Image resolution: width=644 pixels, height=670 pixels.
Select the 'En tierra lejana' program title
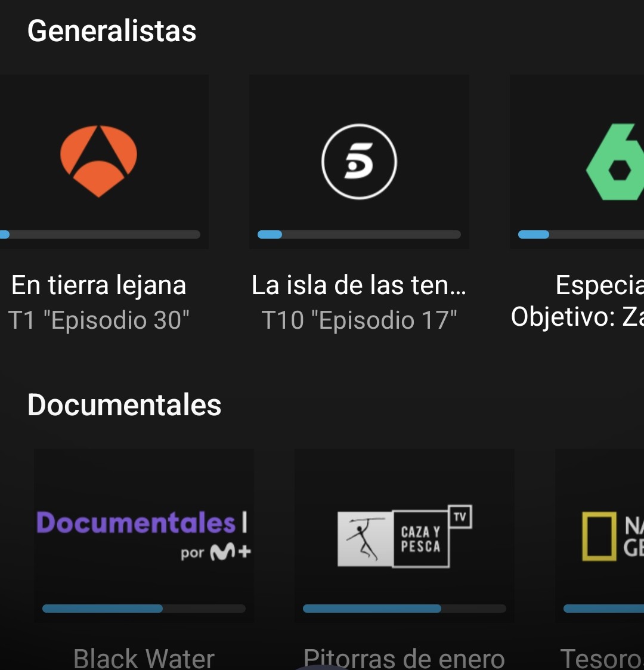pos(98,285)
